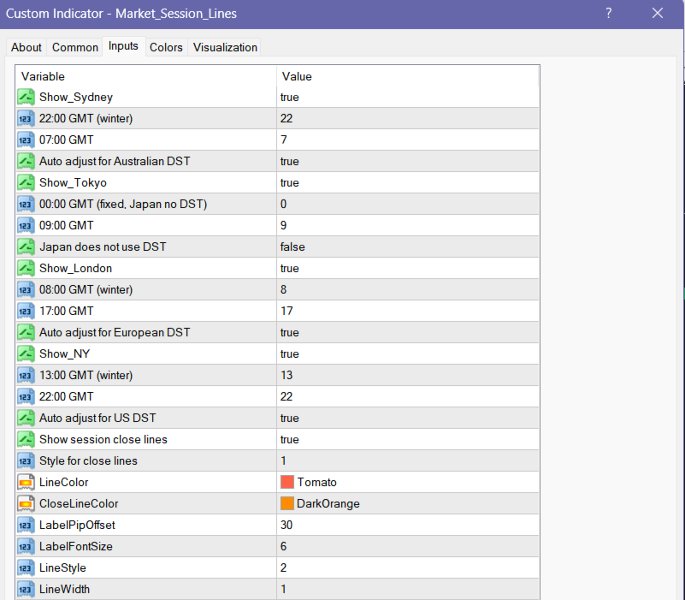Image resolution: width=685 pixels, height=600 pixels.
Task: Click the boolean icon beside Show session close lines
Action: [x=26, y=440]
